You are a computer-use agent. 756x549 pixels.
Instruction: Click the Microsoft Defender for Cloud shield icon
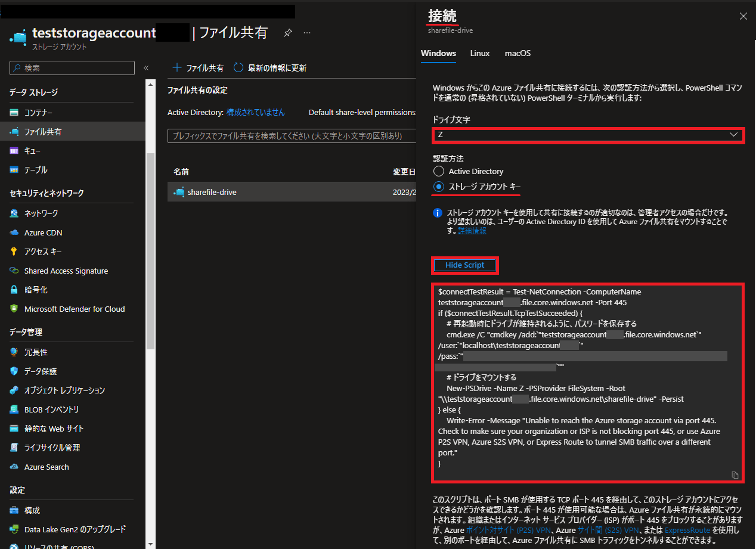pos(14,309)
